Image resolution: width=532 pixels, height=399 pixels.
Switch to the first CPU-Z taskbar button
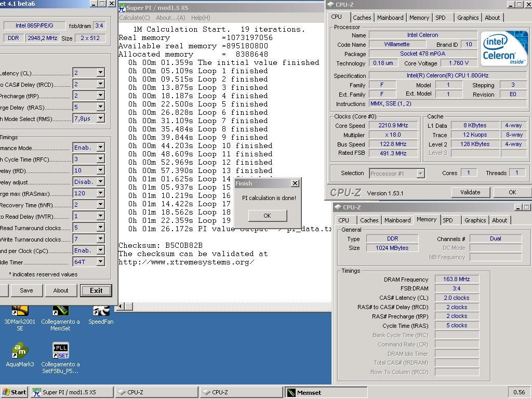click(157, 392)
